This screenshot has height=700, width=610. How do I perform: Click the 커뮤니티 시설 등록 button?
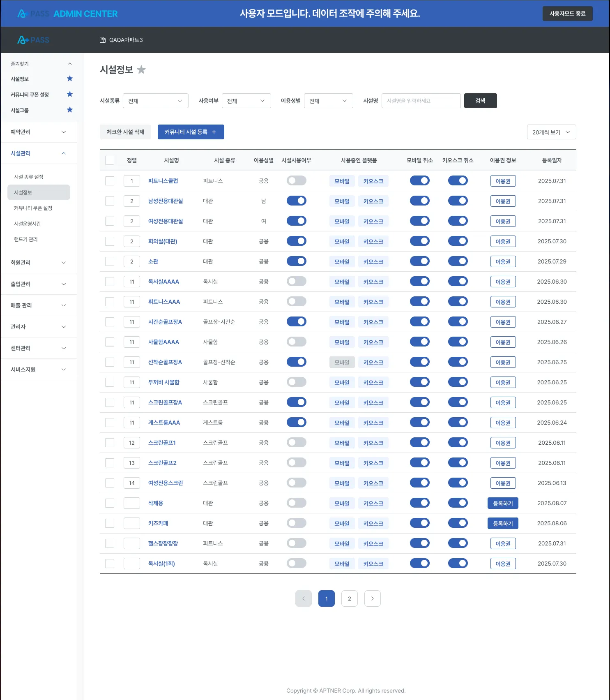[x=191, y=132]
